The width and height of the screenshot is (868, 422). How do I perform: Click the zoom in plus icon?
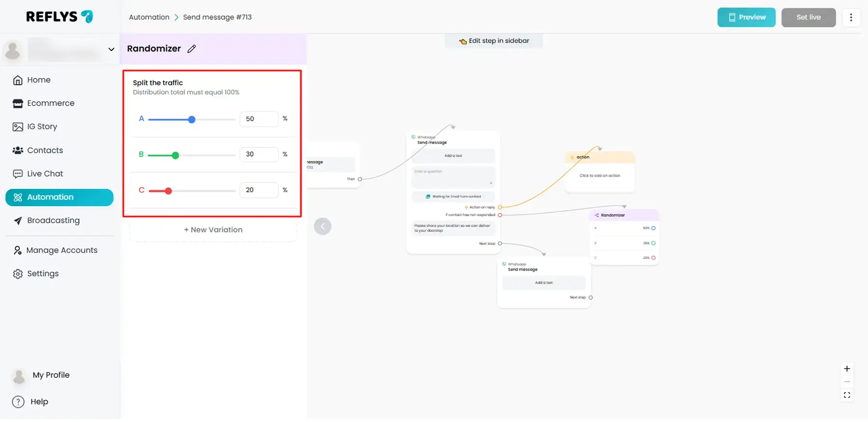coord(847,369)
